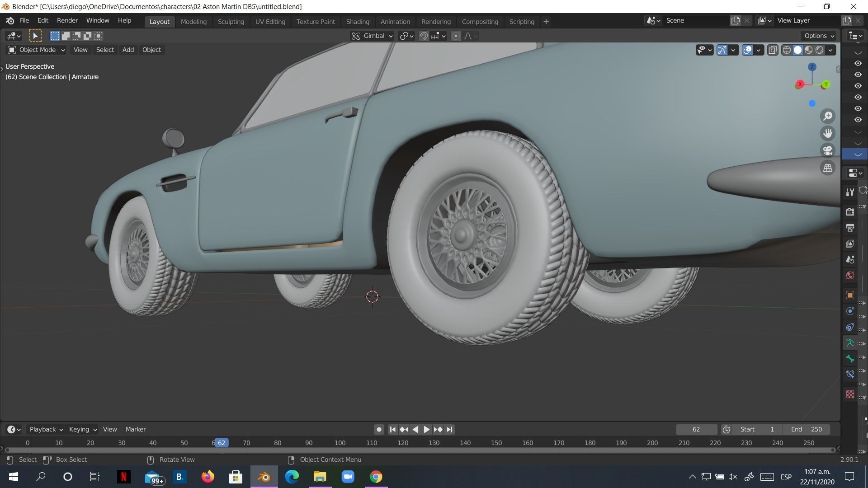Open overlays options dropdown arrow
Viewport: 868px width, 488px height.
tap(758, 50)
